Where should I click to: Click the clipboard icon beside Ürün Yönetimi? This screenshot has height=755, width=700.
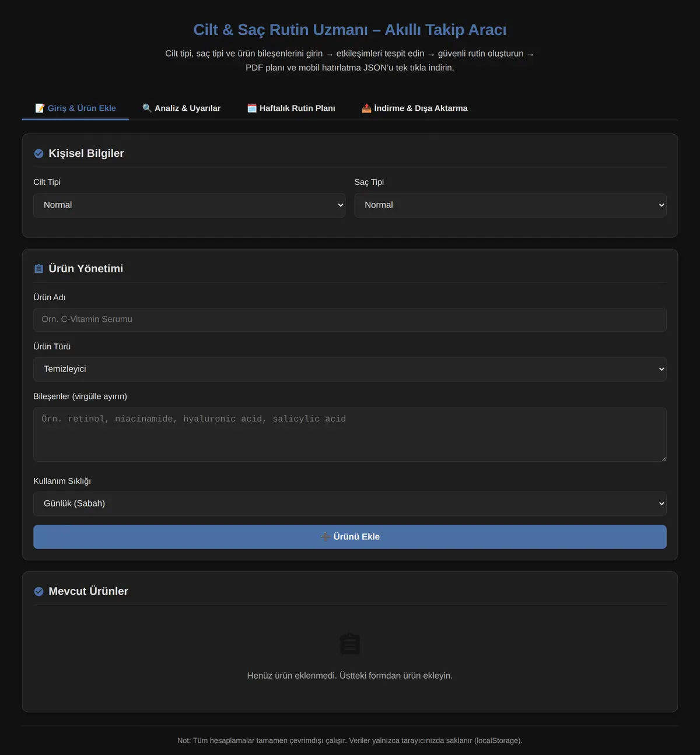[x=38, y=269]
